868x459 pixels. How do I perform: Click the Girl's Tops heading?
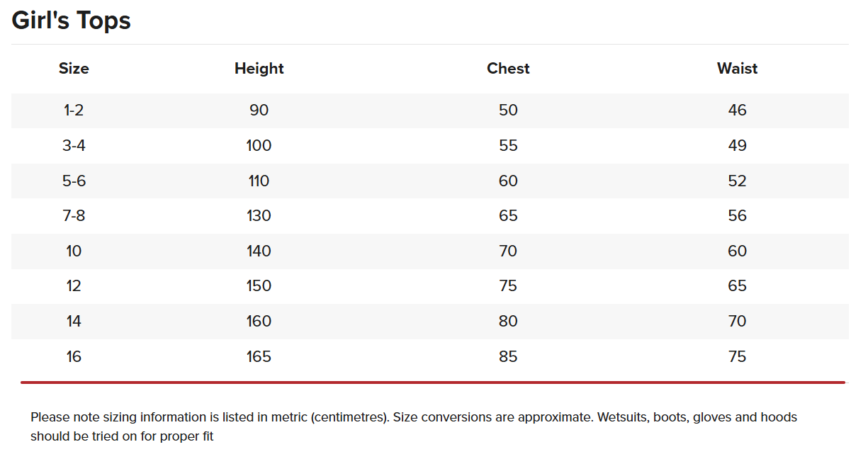pos(71,21)
